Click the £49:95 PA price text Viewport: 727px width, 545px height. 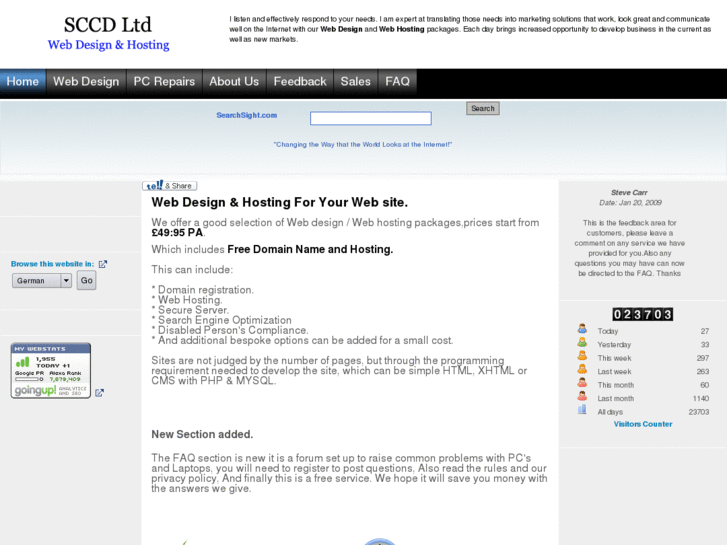pos(177,232)
